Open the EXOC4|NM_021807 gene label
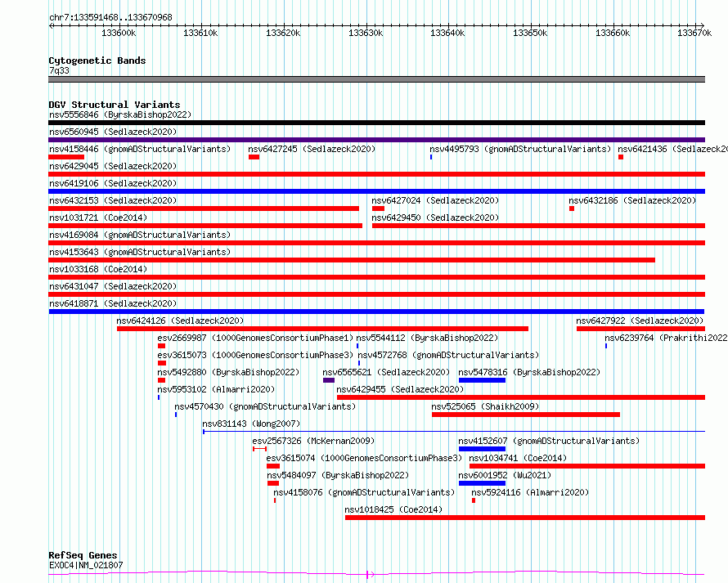The image size is (728, 583). [86, 565]
